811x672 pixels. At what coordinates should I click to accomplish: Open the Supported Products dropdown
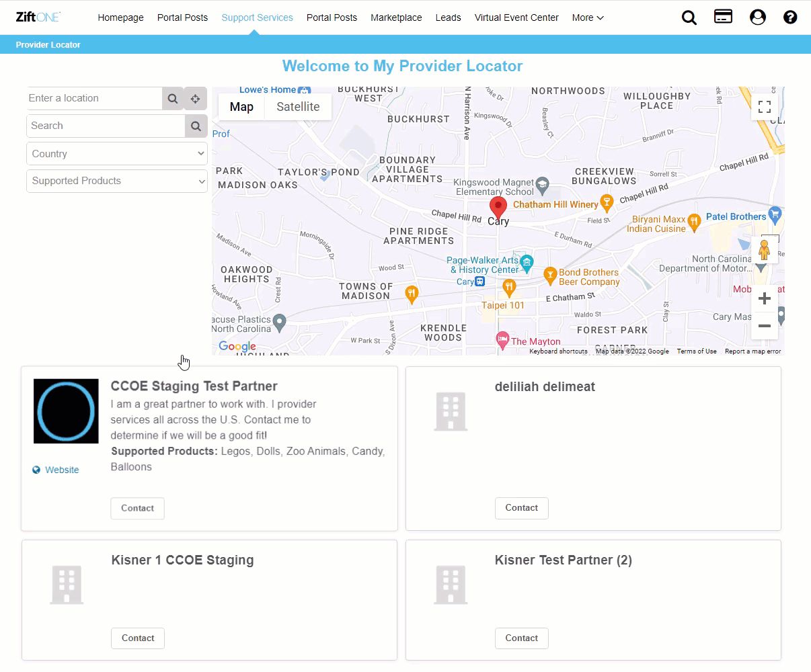tap(117, 181)
